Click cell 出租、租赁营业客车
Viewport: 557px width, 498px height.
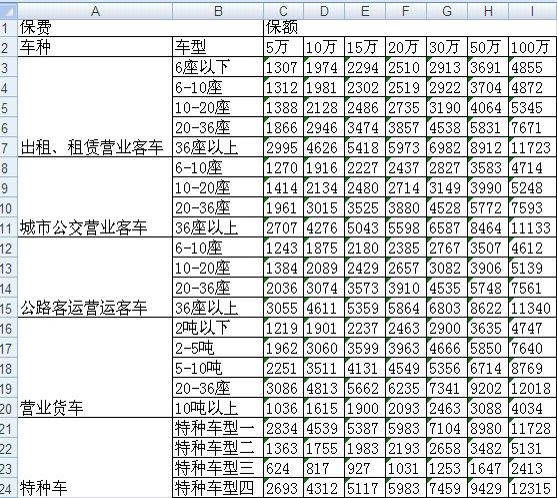(95, 107)
